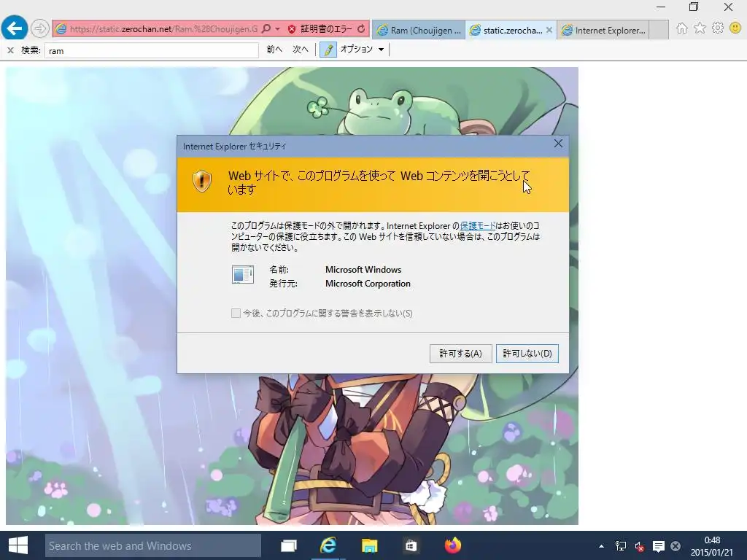
Task: Check the 今後、このプログラムに関する警告を表示しない checkbox
Action: (236, 313)
